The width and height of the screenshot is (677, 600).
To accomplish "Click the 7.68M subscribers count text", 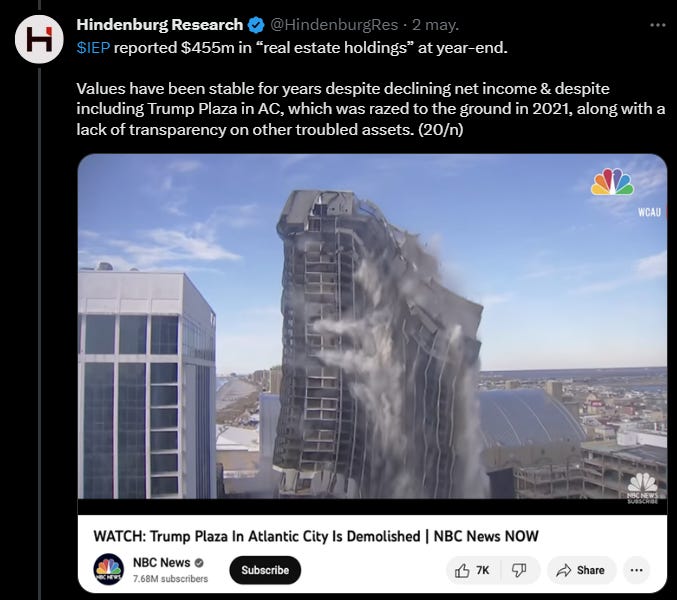I will (170, 579).
